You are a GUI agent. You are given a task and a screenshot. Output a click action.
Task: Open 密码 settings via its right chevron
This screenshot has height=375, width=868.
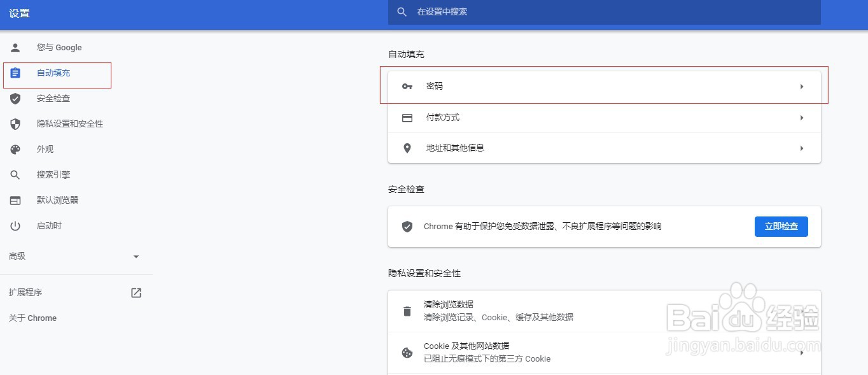[x=802, y=86]
